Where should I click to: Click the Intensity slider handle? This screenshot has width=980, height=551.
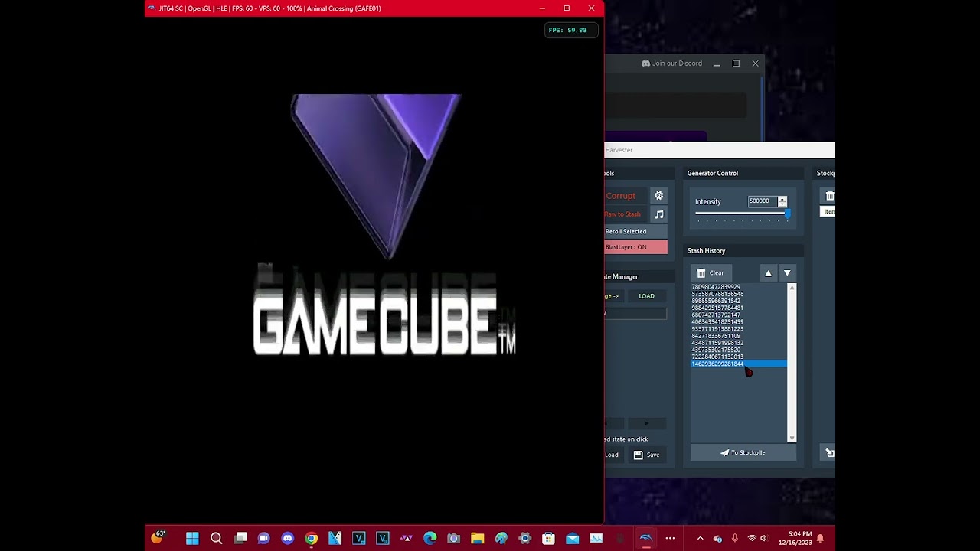pyautogui.click(x=787, y=214)
